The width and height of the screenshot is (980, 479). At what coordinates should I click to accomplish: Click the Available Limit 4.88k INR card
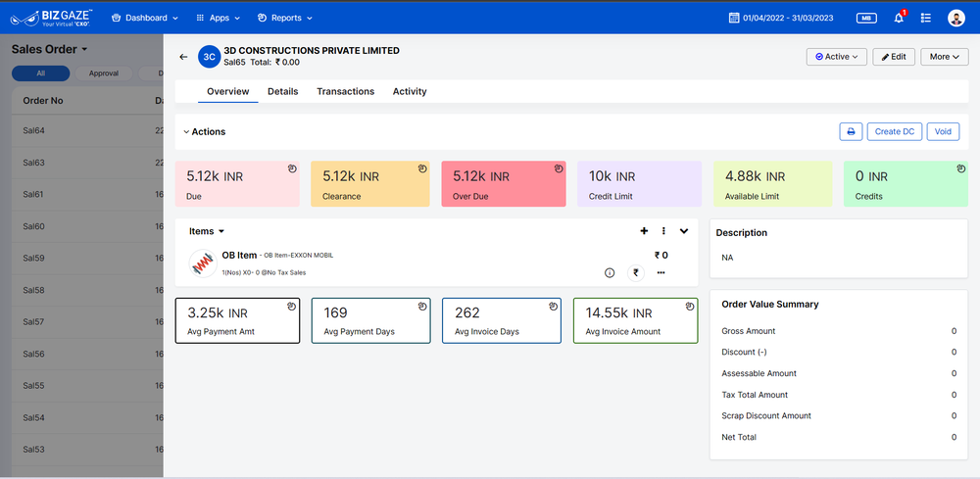(x=772, y=183)
